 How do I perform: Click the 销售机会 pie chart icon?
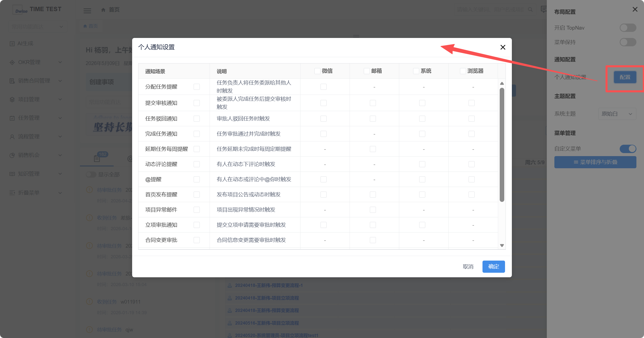(x=12, y=155)
